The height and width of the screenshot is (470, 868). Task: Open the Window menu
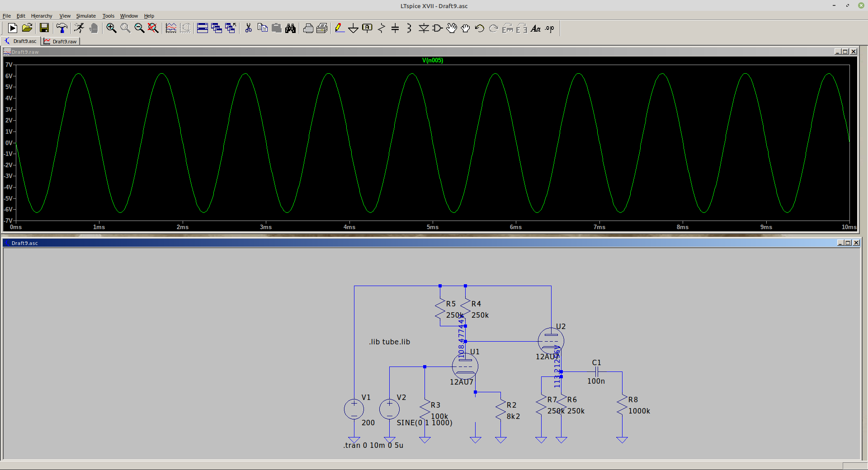click(x=129, y=16)
